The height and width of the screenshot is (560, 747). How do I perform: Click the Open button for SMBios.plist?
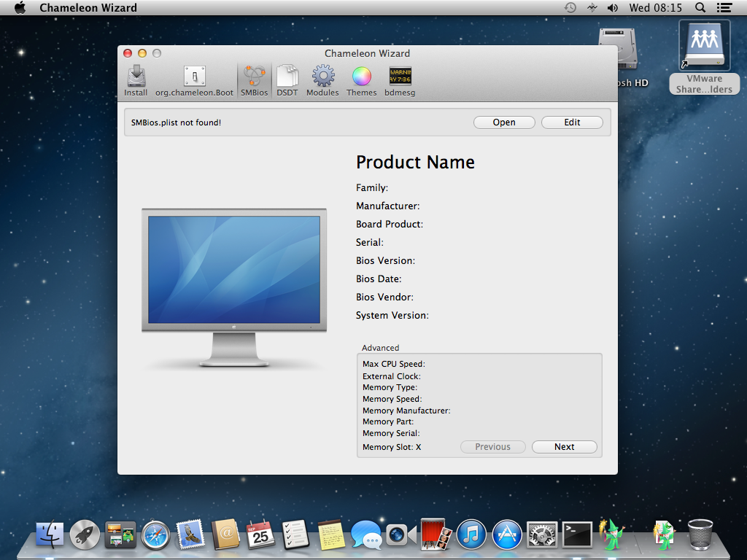coord(504,122)
